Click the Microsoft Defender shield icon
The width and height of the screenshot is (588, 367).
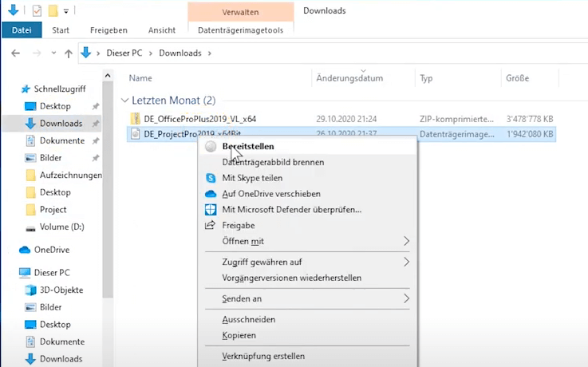click(211, 210)
